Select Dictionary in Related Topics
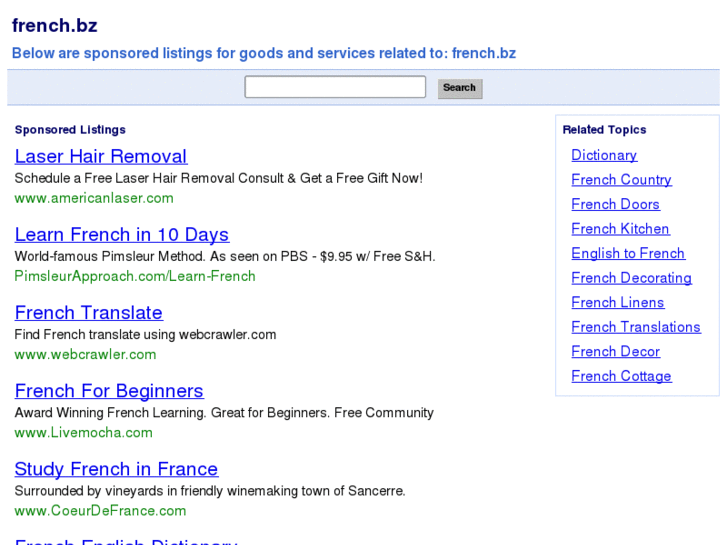The height and width of the screenshot is (545, 727). coord(604,155)
